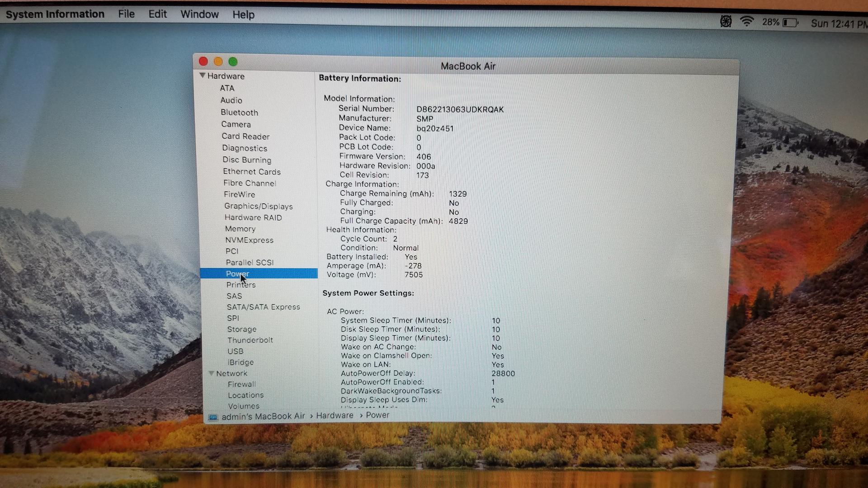Click the Charge Remaining value 1329
868x488 pixels.
tap(458, 194)
